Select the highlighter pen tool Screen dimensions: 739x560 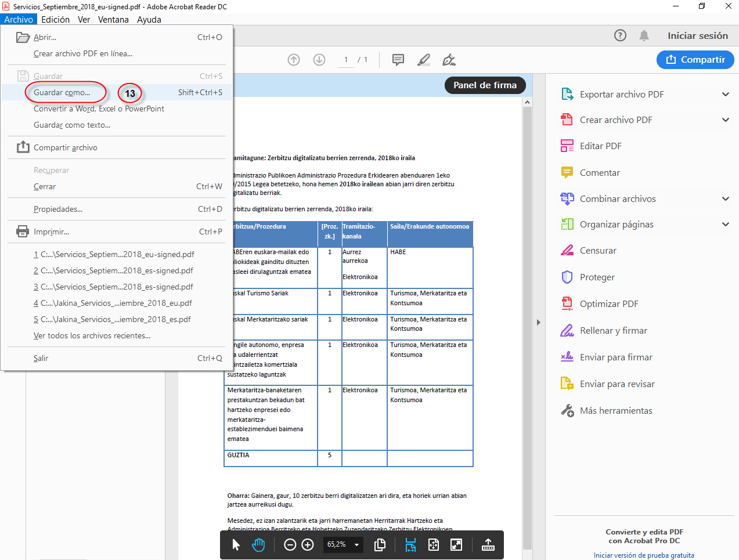click(x=424, y=60)
